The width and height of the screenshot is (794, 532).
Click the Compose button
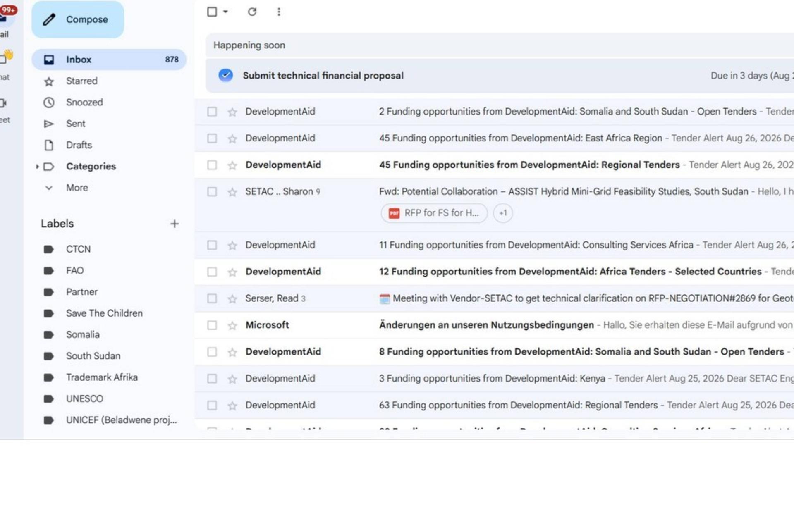coord(78,19)
